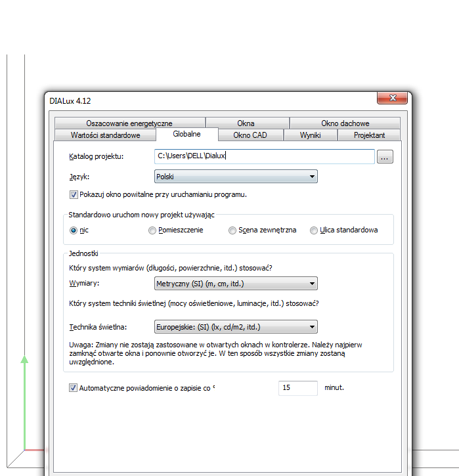Open the Wyniki tab
Screen dimensions: 459x476
[310, 135]
